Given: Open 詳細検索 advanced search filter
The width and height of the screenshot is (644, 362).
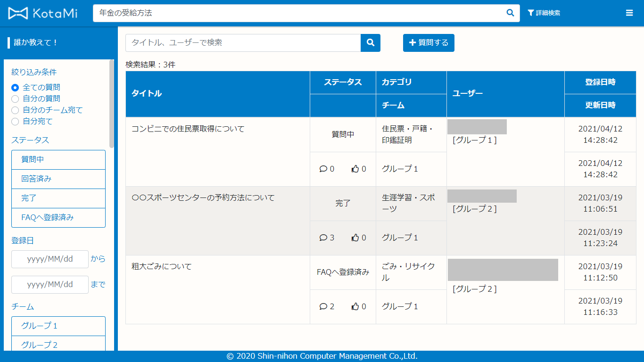Looking at the screenshot, I should pyautogui.click(x=544, y=13).
